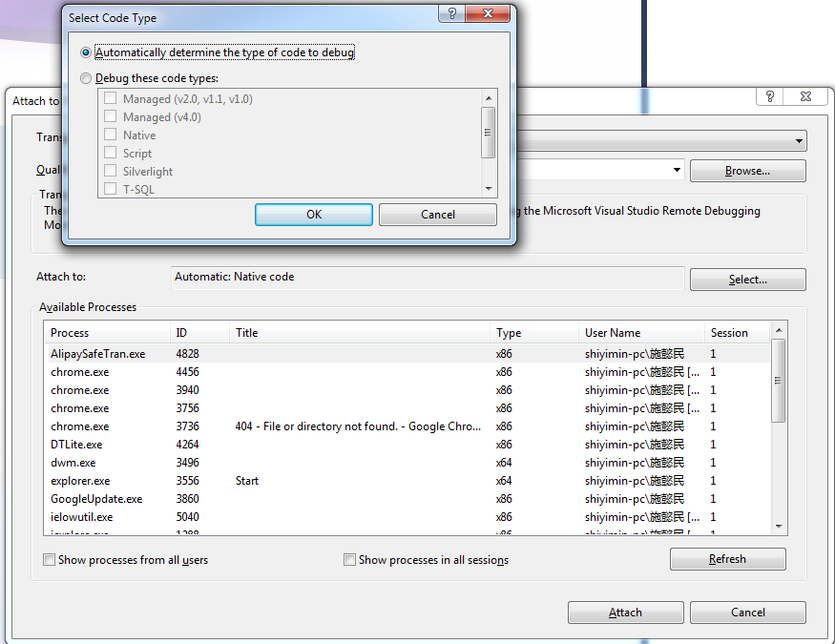Sort by the Title column header
The width and height of the screenshot is (835, 644).
coord(360,333)
